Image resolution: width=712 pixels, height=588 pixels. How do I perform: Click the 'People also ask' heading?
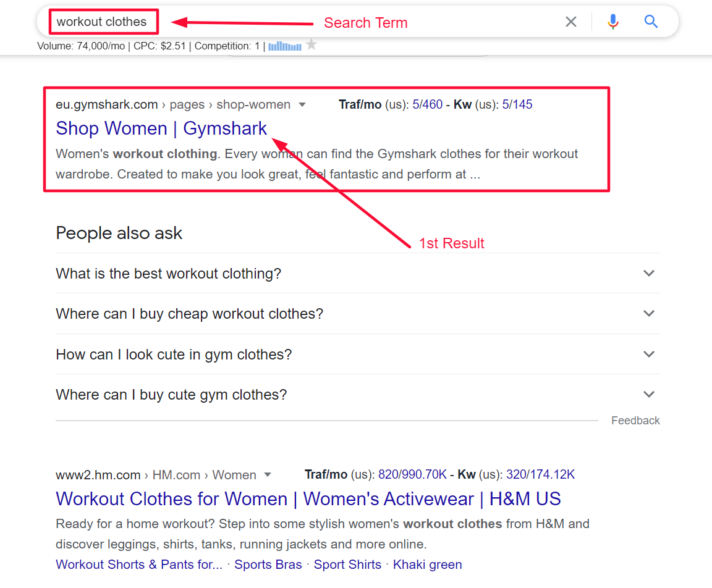pos(119,233)
